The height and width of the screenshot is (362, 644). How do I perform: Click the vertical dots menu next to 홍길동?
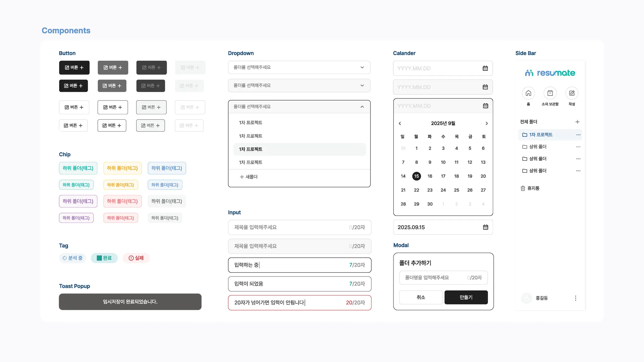pos(575,298)
